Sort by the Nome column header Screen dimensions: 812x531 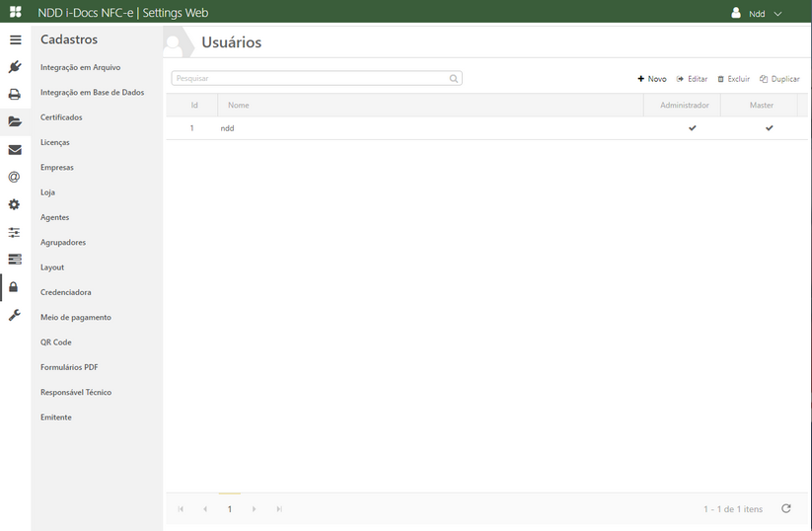coord(430,106)
